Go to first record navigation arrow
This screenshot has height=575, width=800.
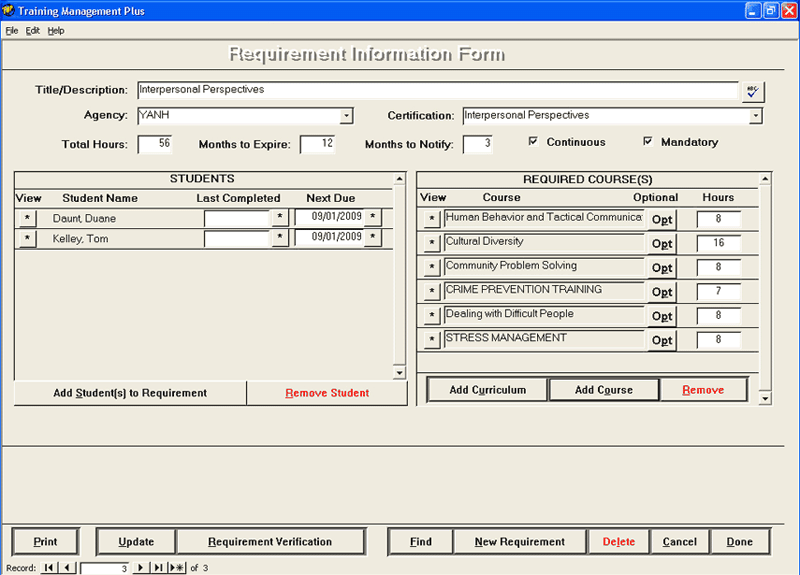(x=49, y=568)
